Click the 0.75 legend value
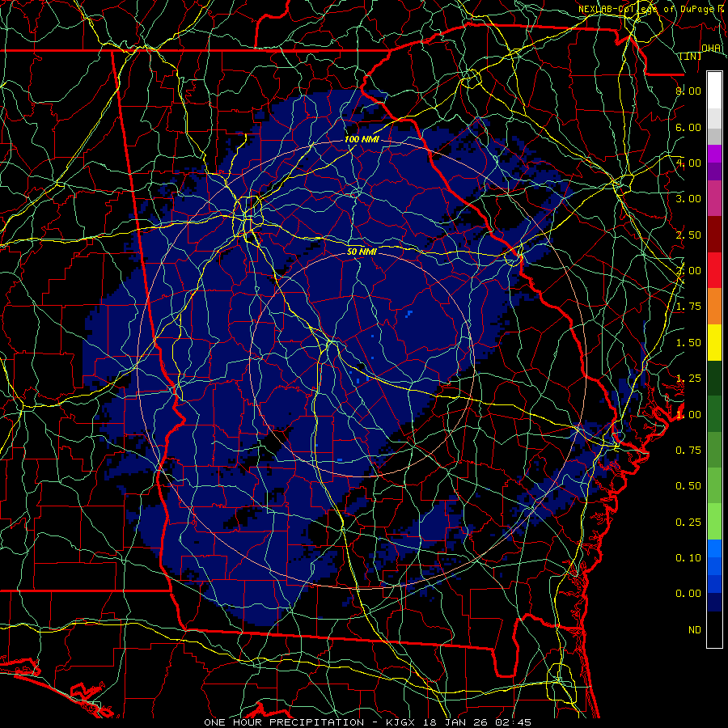This screenshot has width=728, height=728. (x=688, y=450)
